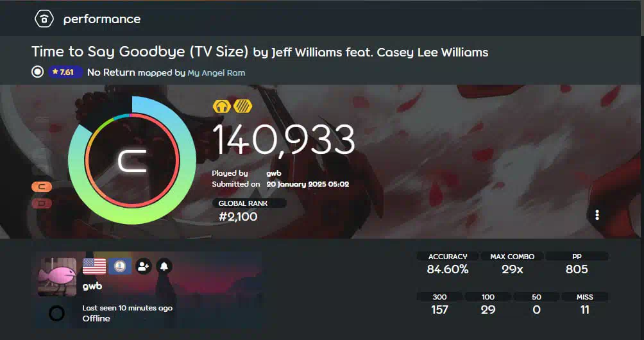Click the gwb username on the user card
Screen dimensions: 644x340
coord(92,286)
